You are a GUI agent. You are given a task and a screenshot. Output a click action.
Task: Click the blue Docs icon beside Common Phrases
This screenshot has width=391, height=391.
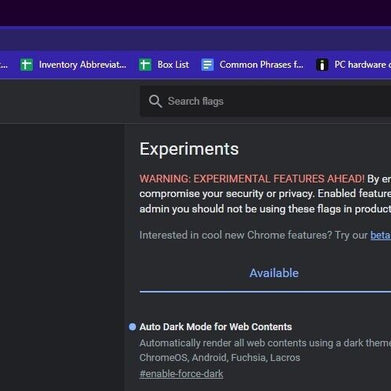[207, 65]
